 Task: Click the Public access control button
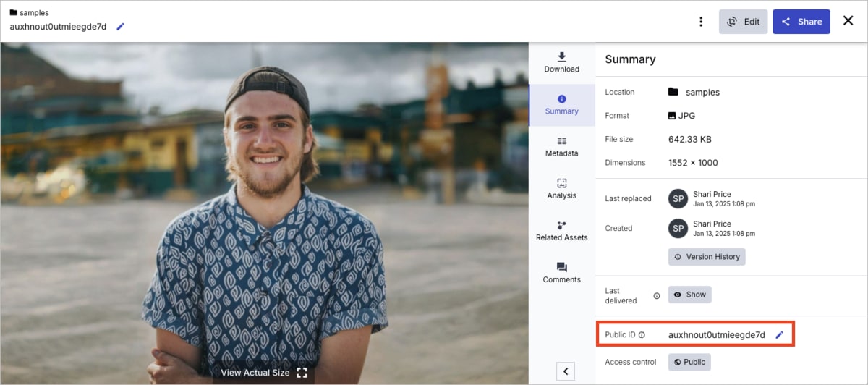click(x=689, y=362)
